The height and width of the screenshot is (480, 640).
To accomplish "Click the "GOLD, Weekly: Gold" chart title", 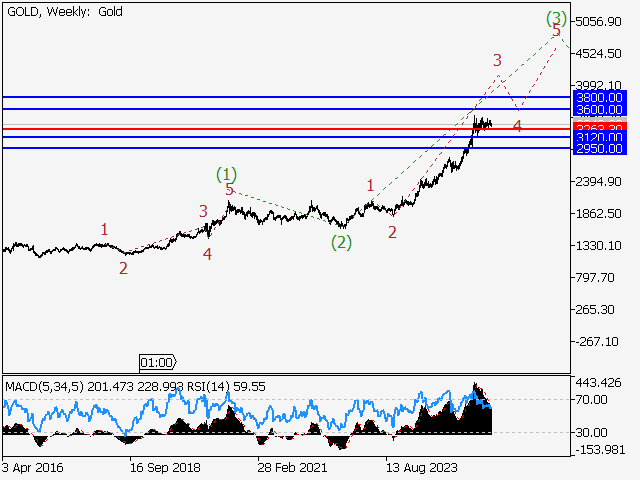I will coord(64,9).
